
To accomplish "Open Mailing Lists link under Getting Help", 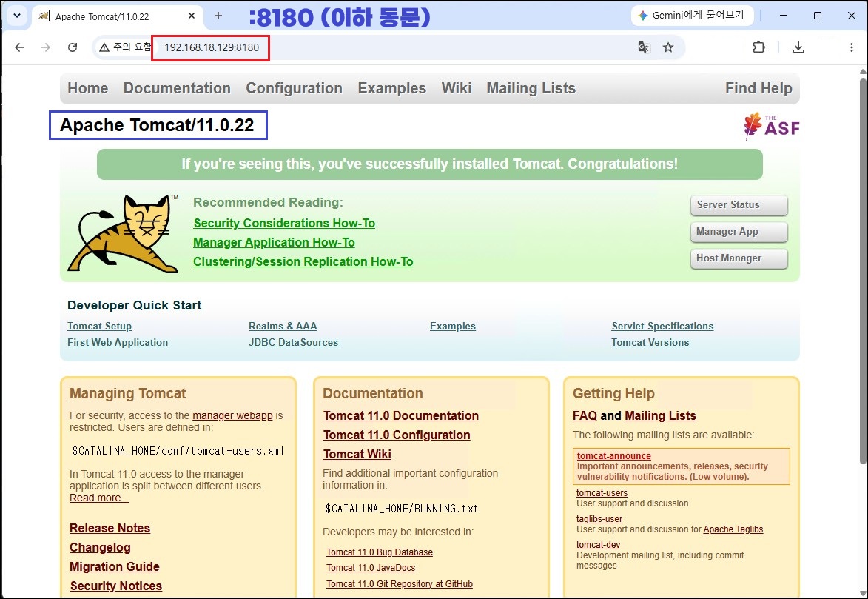I will click(x=660, y=415).
